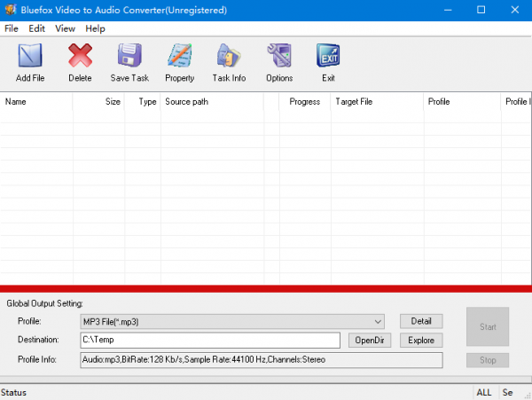Click the Stop button
The image size is (532, 400).
488,360
